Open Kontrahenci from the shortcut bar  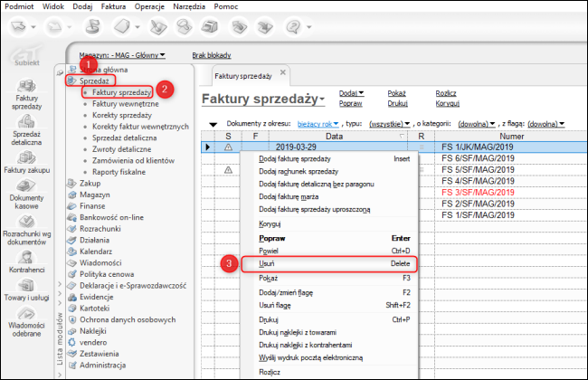coord(25,261)
